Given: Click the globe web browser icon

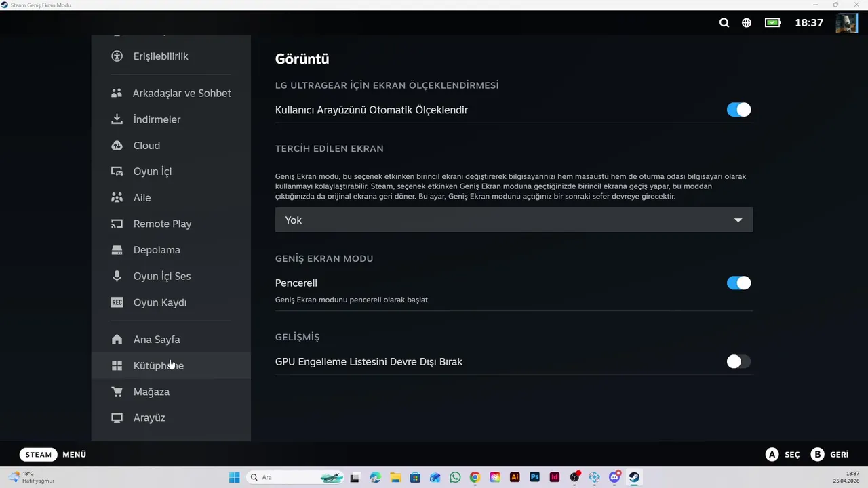Looking at the screenshot, I should tap(747, 22).
